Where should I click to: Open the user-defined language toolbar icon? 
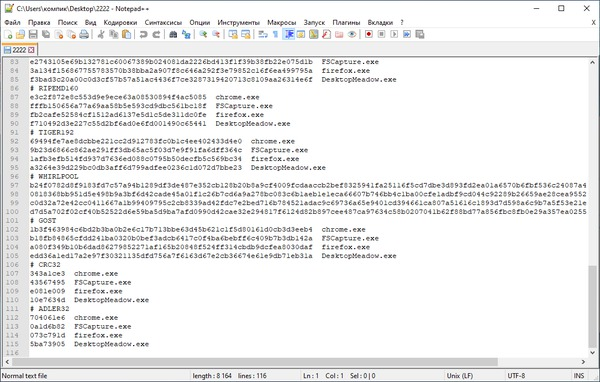301,34
